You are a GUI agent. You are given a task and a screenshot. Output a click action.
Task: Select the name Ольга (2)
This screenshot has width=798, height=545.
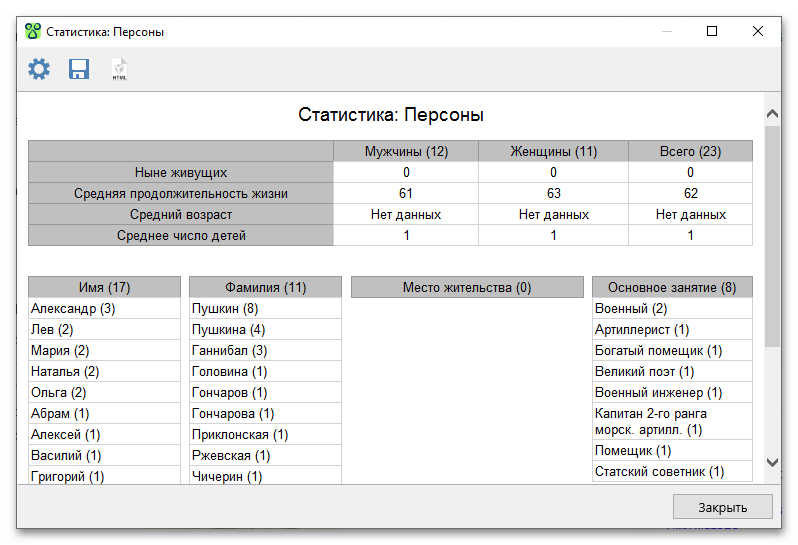(104, 392)
